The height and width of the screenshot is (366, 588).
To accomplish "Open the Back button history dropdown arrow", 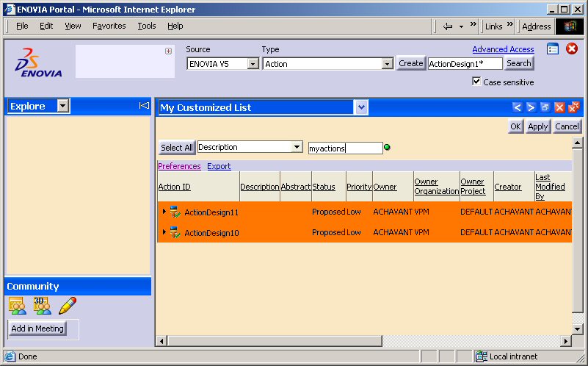I will [x=461, y=26].
